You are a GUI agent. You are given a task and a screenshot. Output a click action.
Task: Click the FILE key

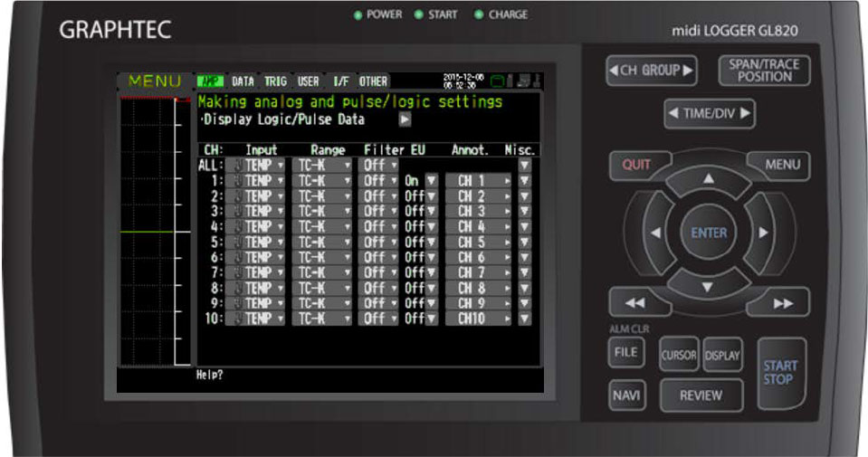point(626,352)
